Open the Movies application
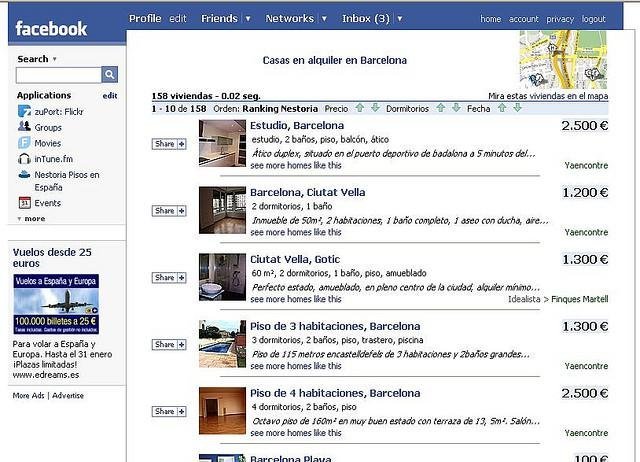 point(48,143)
